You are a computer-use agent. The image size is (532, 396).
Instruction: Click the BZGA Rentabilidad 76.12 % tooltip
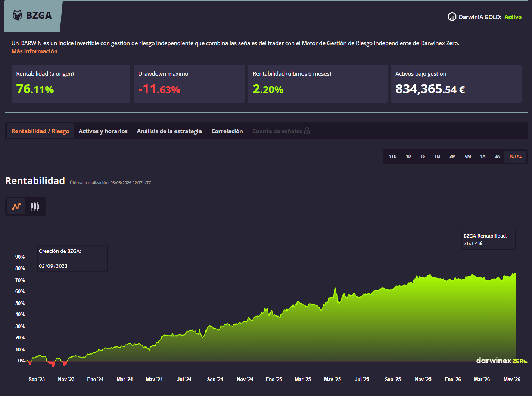pos(488,240)
